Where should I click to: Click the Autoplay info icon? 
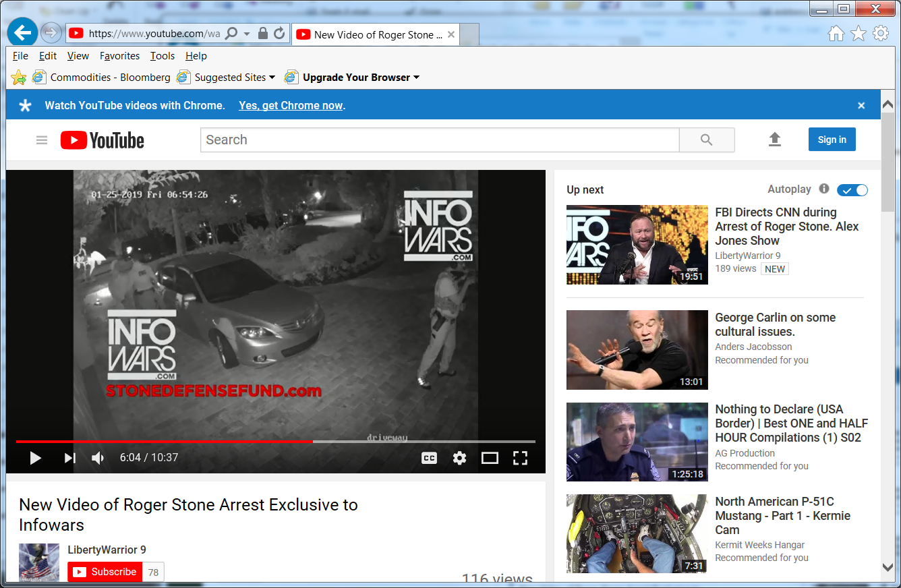824,189
